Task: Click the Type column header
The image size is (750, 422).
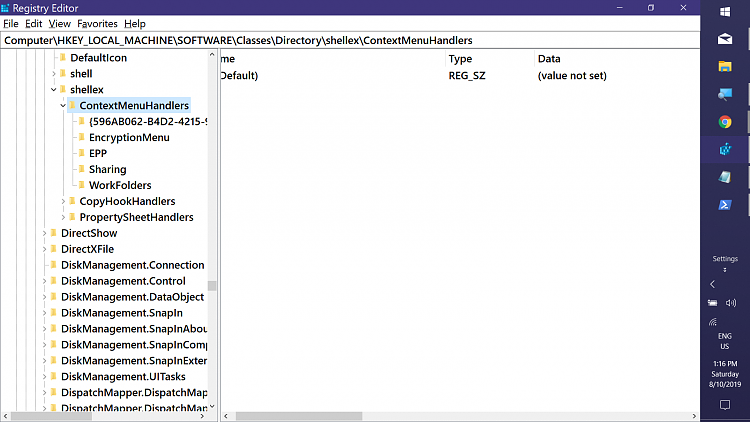Action: coord(490,58)
